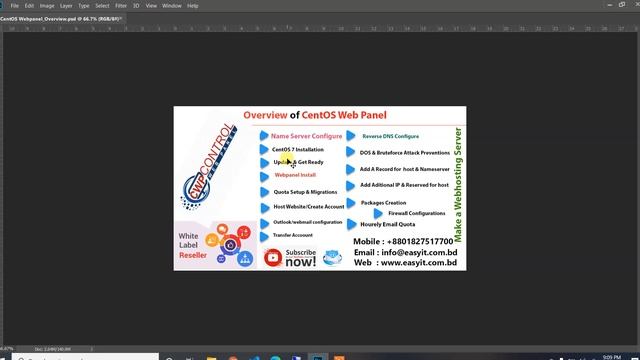Click the blue arrow beside Firewall Configurations
This screenshot has width=640, height=360.
click(x=378, y=213)
